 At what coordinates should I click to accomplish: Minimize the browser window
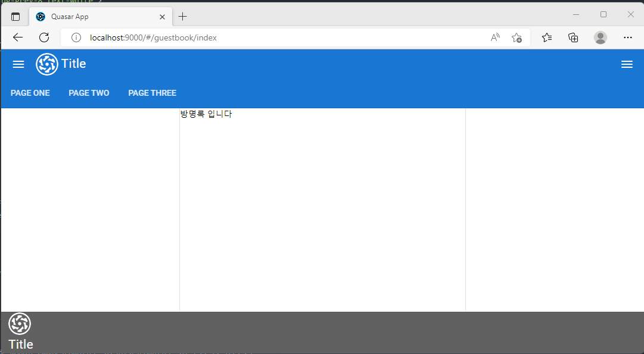click(576, 14)
